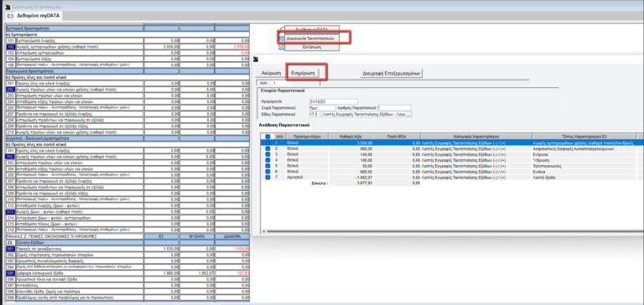
Task: Click the Εκτύπωση button
Action: coord(311,47)
